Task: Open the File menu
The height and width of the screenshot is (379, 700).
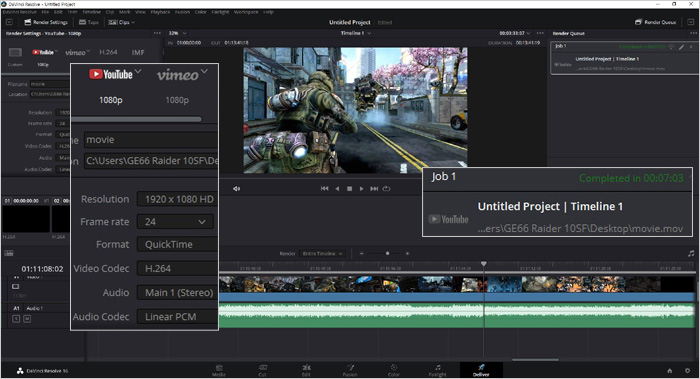Action: 45,12
